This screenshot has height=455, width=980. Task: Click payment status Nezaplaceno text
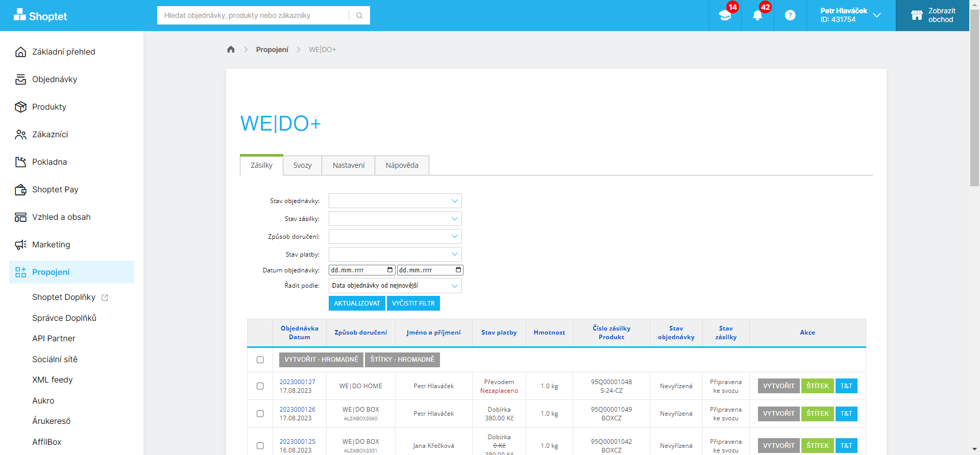click(499, 391)
